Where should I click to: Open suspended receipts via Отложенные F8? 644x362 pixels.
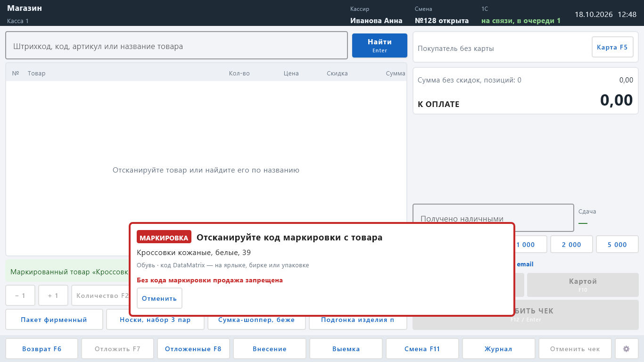tap(193, 349)
